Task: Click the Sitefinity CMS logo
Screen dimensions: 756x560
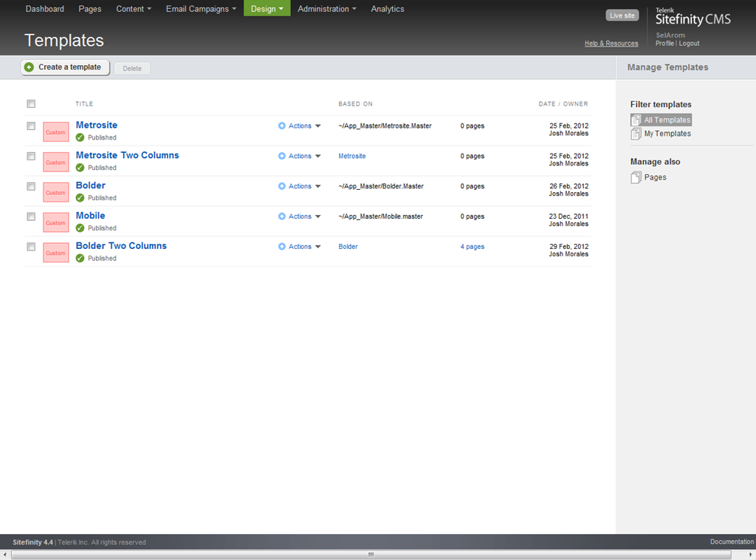Action: pos(693,18)
